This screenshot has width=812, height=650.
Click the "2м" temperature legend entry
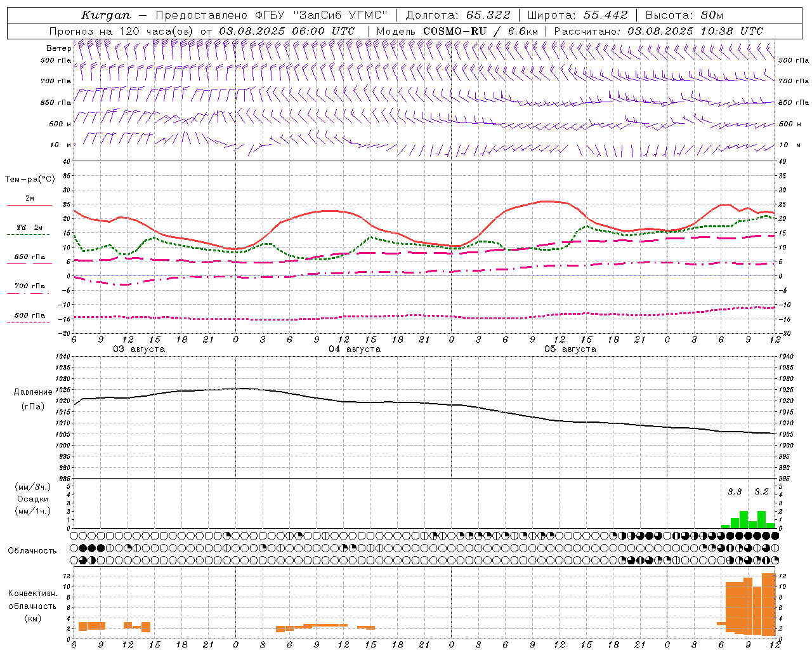point(30,199)
